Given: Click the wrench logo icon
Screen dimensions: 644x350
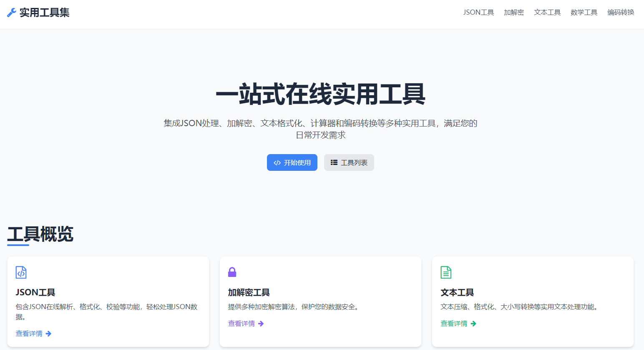Looking at the screenshot, I should pos(12,13).
